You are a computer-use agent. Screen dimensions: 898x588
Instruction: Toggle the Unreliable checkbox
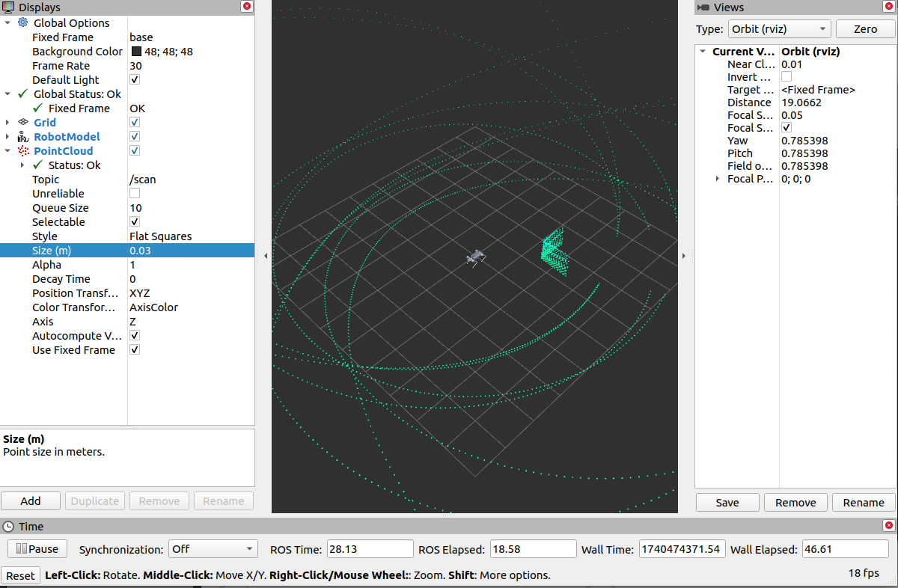pyautogui.click(x=135, y=194)
